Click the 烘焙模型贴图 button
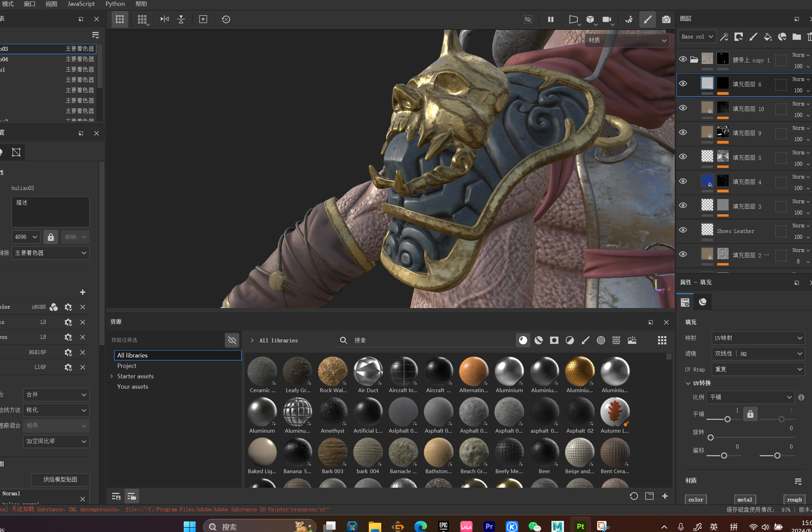 pos(60,479)
